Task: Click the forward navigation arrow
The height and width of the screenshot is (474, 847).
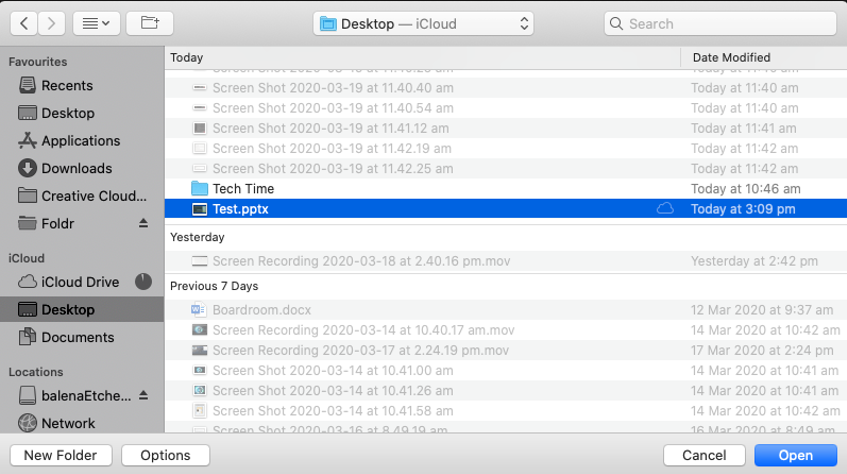Action: (x=52, y=23)
